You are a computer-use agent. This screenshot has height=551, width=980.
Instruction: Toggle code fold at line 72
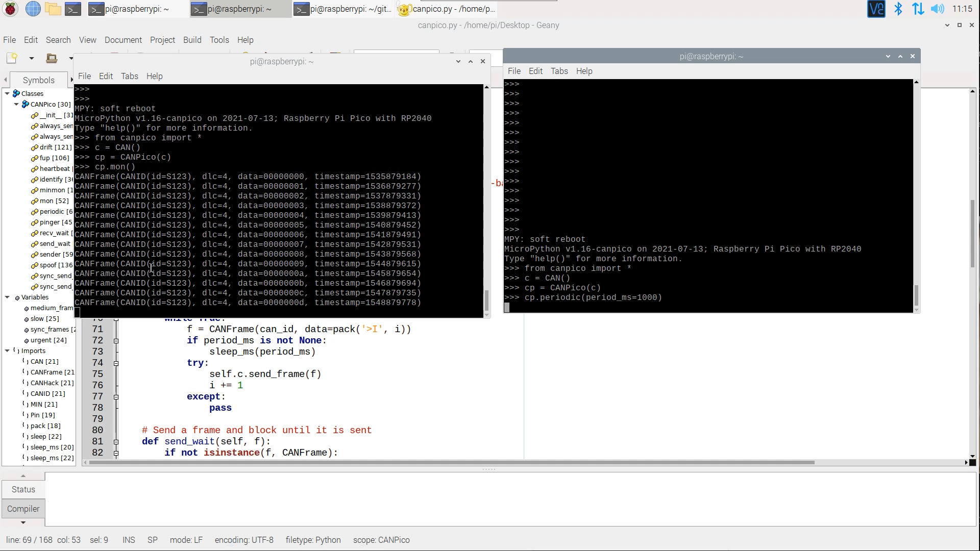tap(116, 341)
